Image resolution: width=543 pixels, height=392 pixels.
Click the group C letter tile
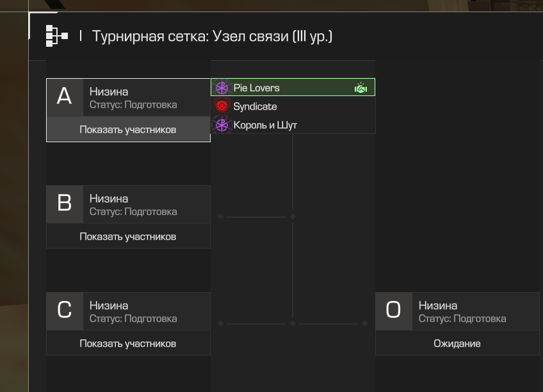click(x=65, y=311)
